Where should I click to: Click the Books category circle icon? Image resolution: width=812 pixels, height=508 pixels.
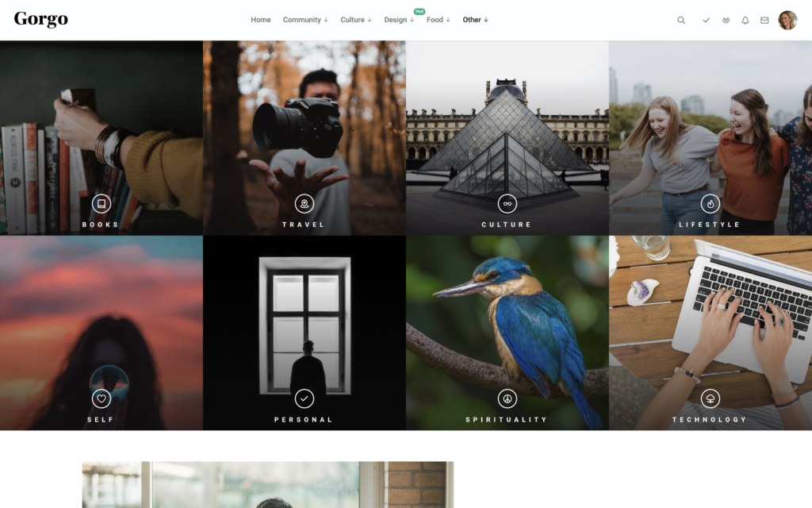point(101,204)
